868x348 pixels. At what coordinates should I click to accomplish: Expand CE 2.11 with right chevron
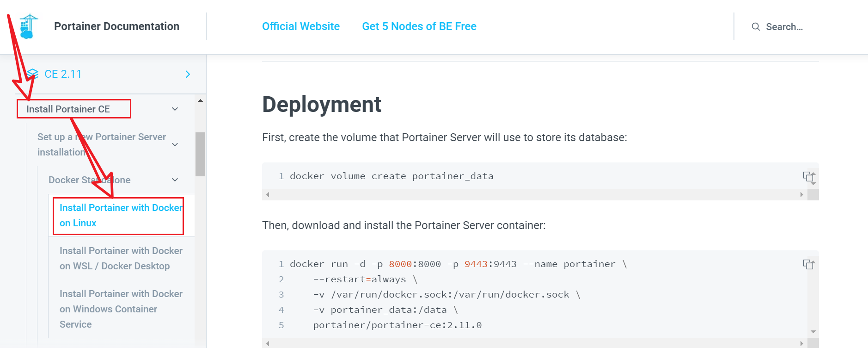coord(188,74)
